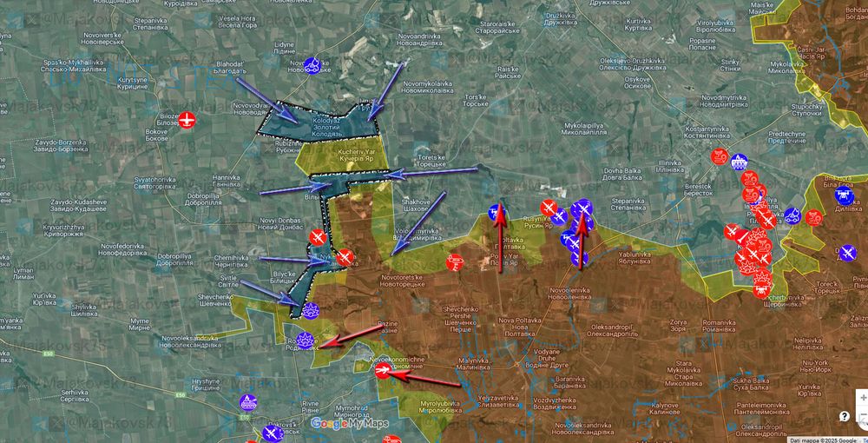Select the blue explosion marker near Shevchenko
Viewport: 868px width, 443px height.
(x=310, y=311)
